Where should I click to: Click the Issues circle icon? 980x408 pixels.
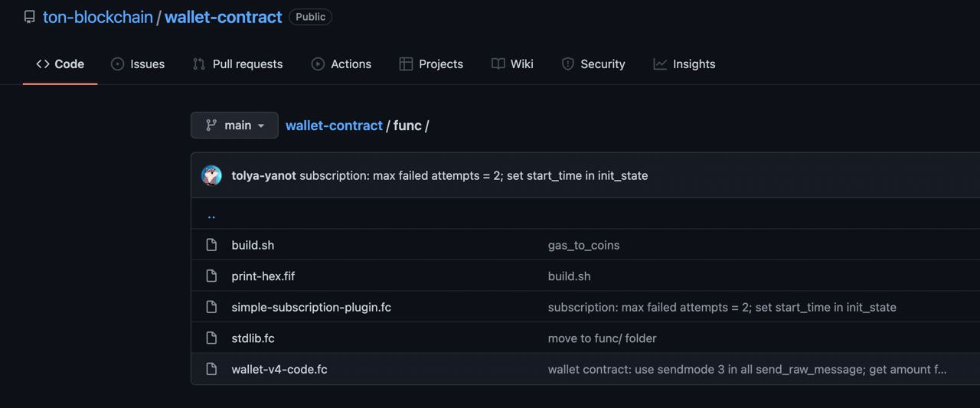[117, 64]
